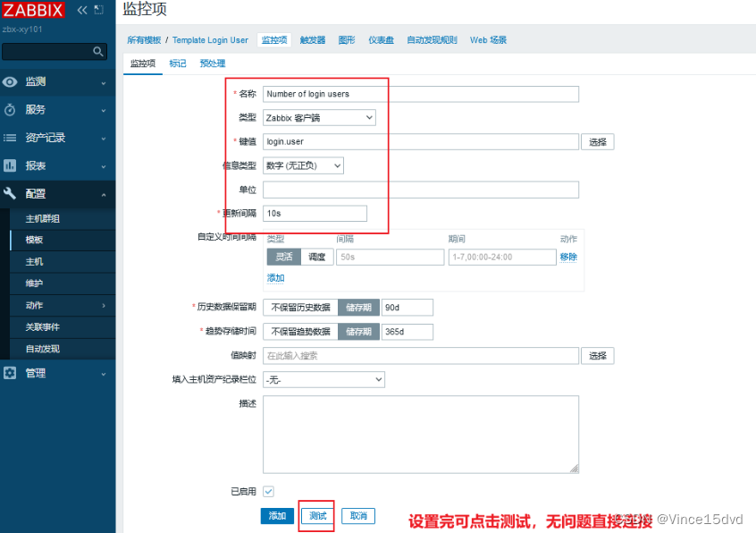Screen dimensions: 756x533
Task: Collapse sidebar with double-chevron icon
Action: coord(82,10)
